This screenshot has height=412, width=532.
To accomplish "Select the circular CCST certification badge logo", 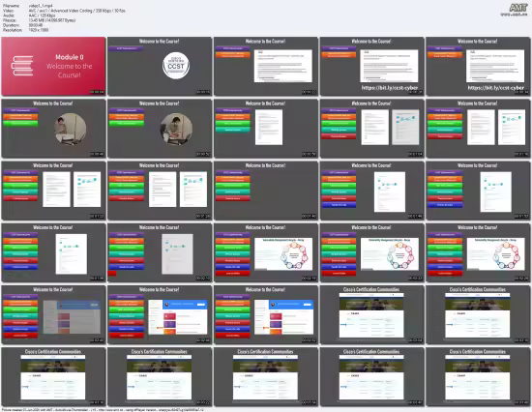I will click(x=176, y=66).
